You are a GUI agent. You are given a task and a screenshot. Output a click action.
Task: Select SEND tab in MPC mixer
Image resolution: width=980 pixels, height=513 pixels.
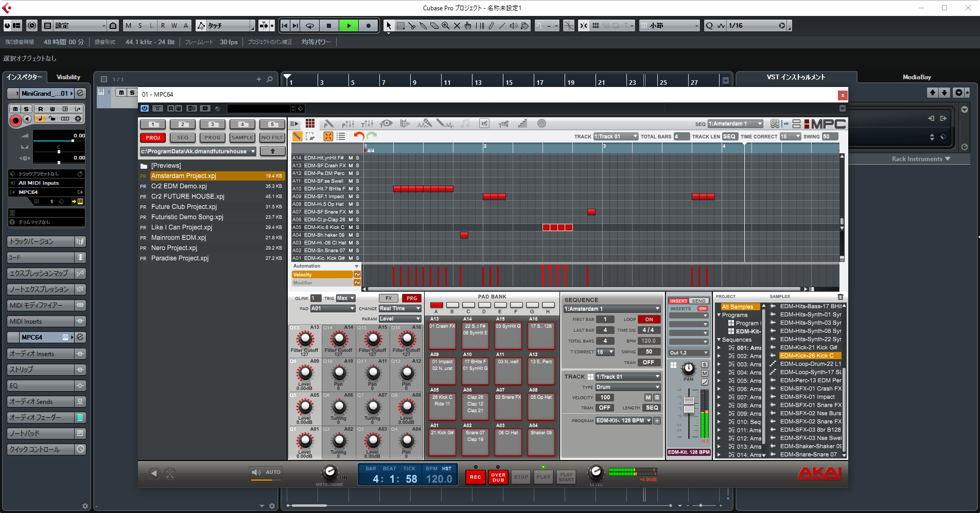(698, 301)
